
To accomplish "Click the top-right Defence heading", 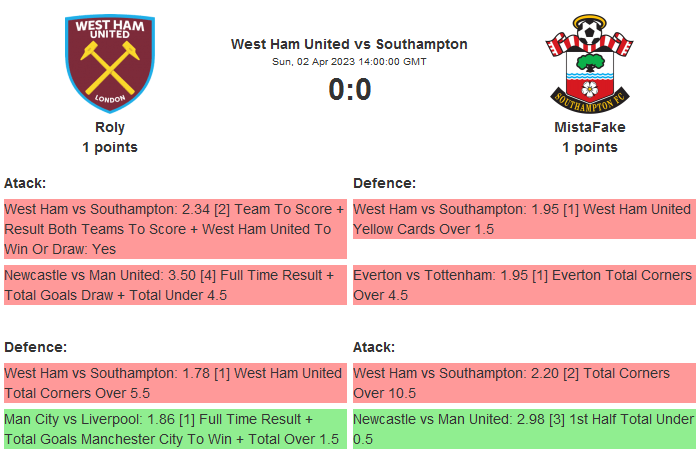I will 384,183.
